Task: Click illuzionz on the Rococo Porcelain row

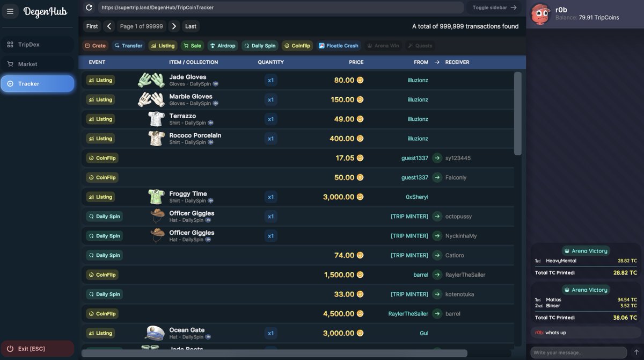Action: tap(418, 139)
